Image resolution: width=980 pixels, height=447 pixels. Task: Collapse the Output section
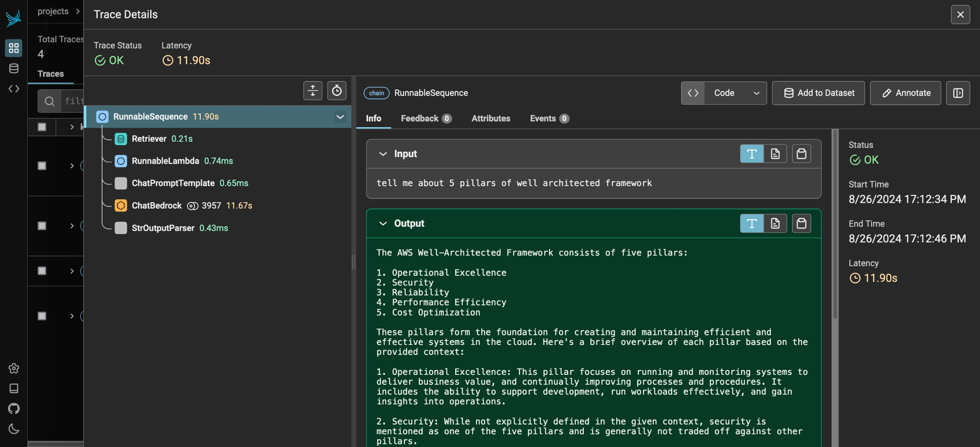click(383, 223)
